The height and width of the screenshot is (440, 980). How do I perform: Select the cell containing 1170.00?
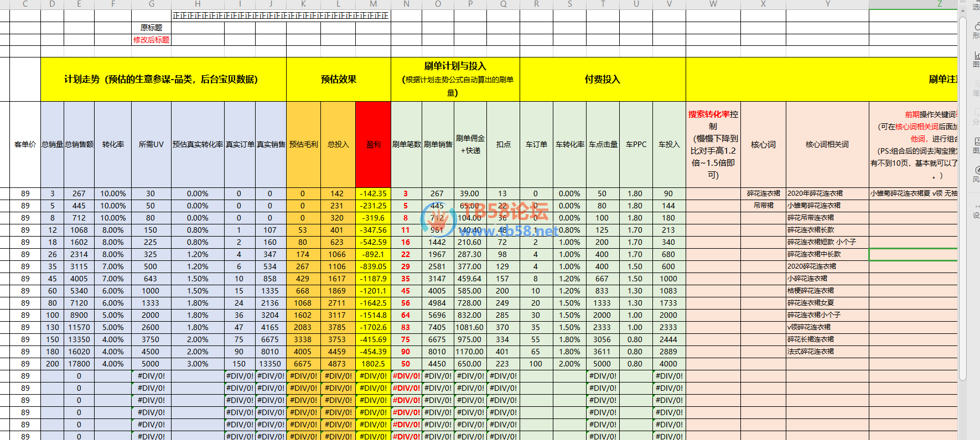click(470, 352)
